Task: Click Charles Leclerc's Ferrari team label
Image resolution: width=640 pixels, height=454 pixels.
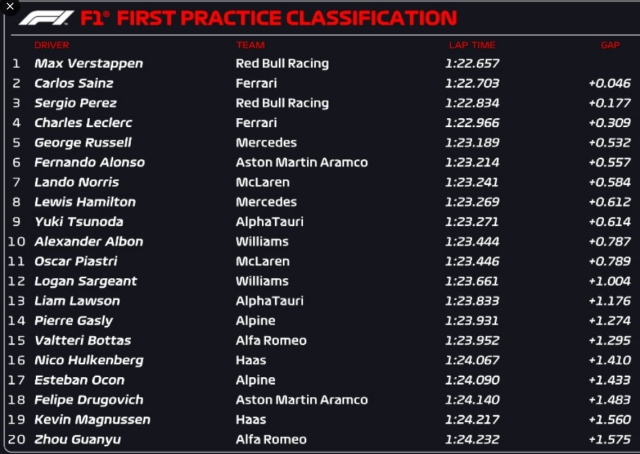Action: 256,123
